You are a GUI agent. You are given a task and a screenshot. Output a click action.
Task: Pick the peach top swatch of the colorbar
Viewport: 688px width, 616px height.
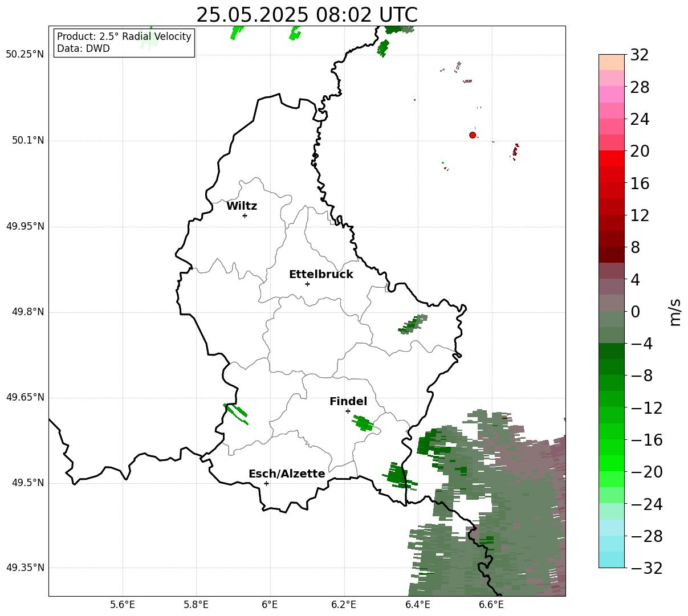click(612, 62)
